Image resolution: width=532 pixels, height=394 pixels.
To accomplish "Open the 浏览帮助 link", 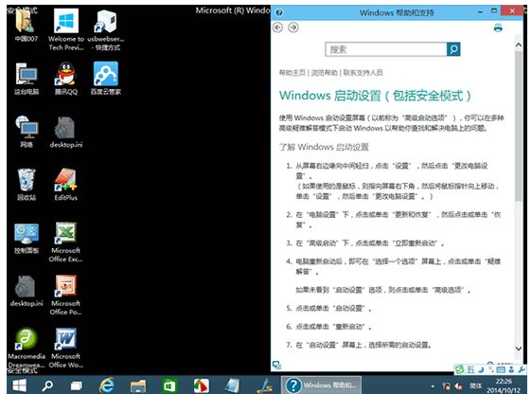I will pyautogui.click(x=325, y=73).
